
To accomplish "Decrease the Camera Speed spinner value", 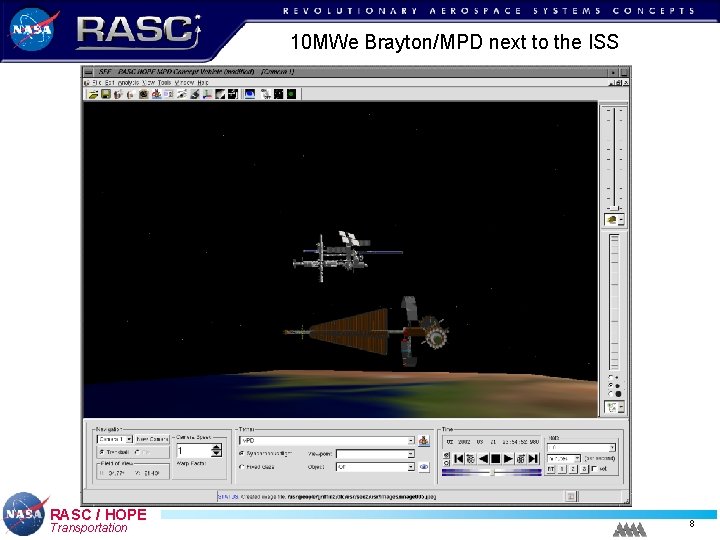I will (216, 454).
